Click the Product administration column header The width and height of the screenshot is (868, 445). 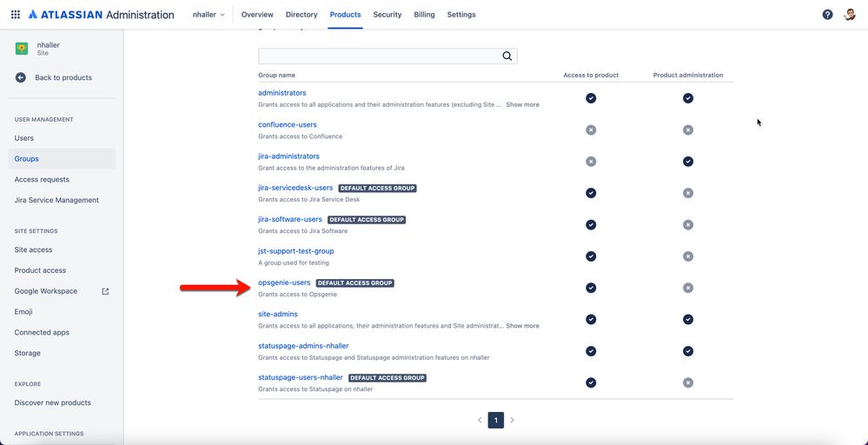pos(687,76)
